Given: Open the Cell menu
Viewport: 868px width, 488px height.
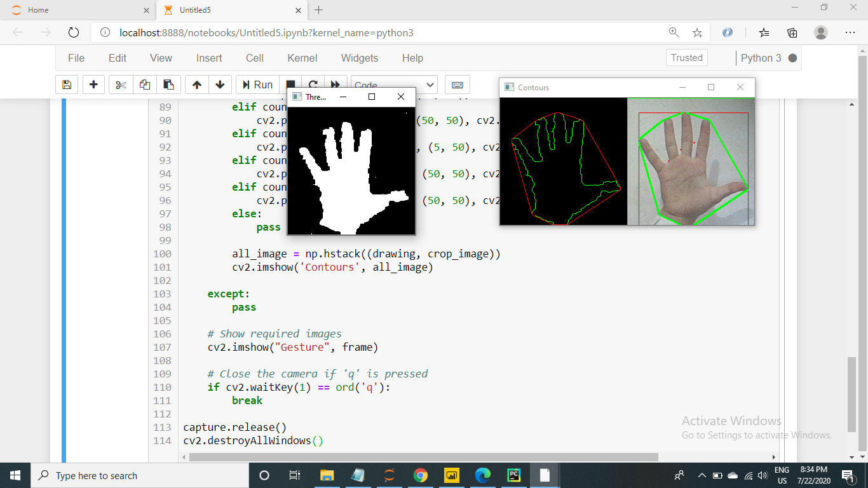Looking at the screenshot, I should [x=254, y=58].
